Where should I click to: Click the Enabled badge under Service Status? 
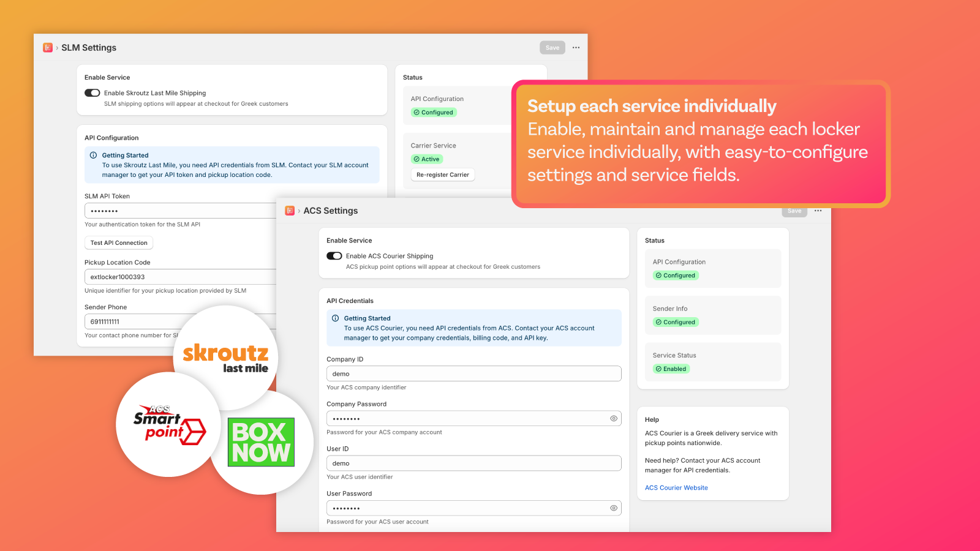[671, 369]
